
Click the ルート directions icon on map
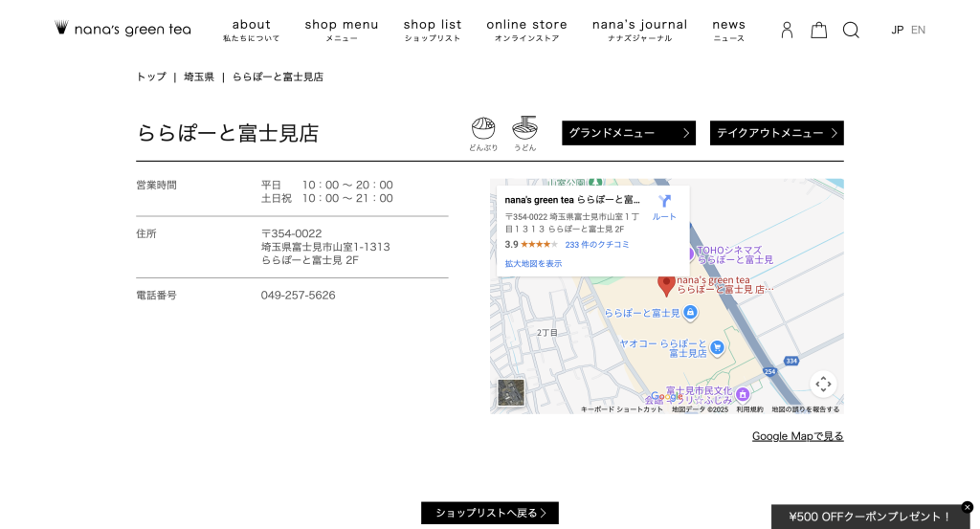(x=664, y=208)
